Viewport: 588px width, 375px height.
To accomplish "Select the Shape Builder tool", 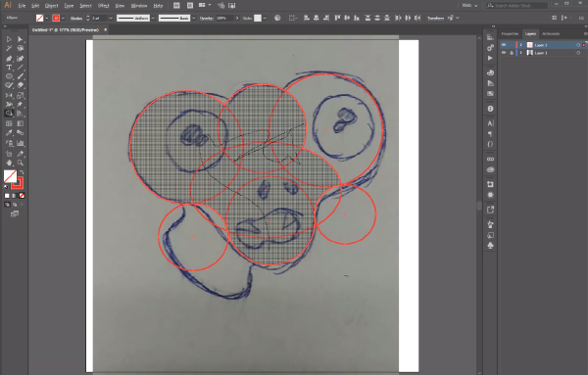I will click(x=9, y=114).
